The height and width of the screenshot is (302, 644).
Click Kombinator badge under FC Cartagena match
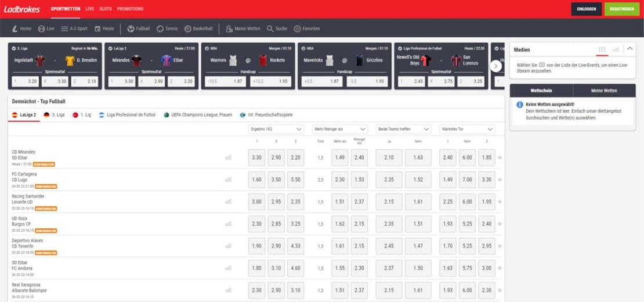[46, 186]
